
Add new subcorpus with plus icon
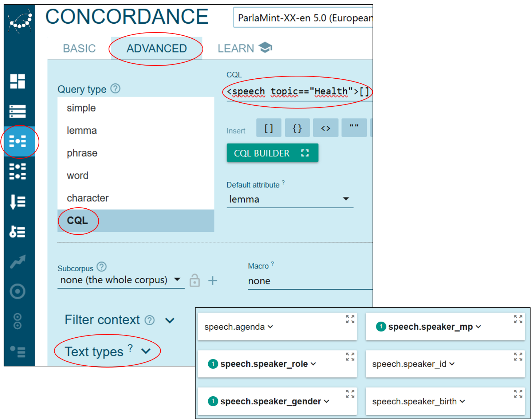213,280
